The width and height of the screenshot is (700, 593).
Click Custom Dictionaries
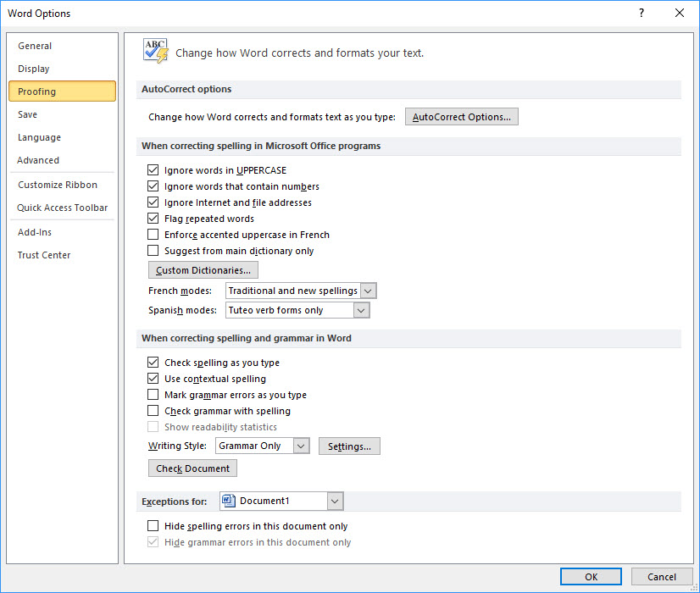203,269
